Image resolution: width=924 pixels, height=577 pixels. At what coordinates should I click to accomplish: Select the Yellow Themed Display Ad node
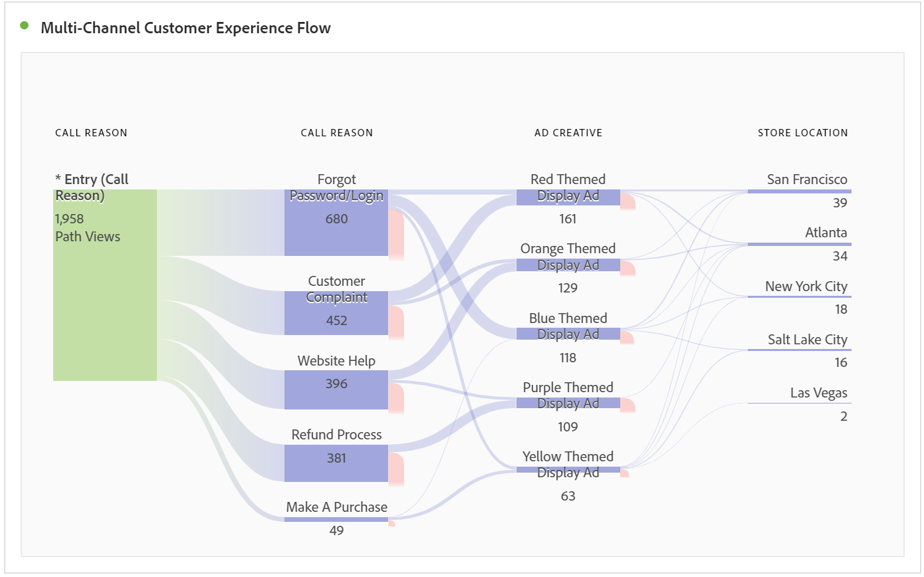click(568, 470)
